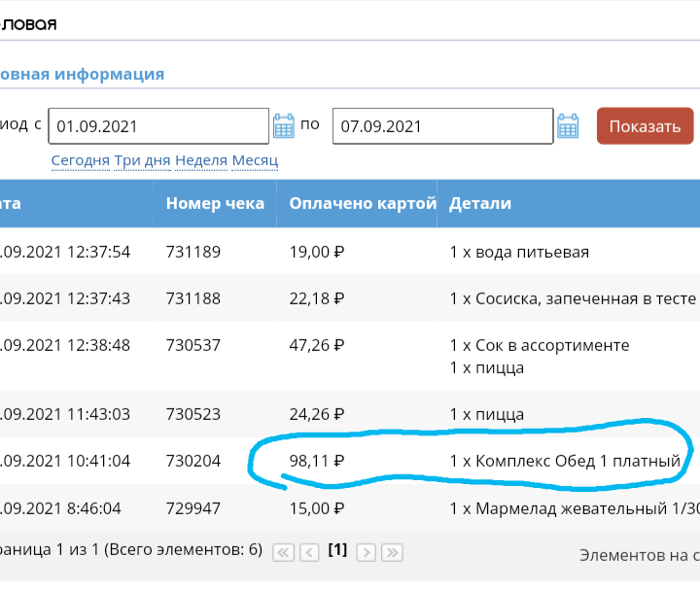Select the Сегодня period shortcut
The image size is (700, 591).
click(81, 160)
